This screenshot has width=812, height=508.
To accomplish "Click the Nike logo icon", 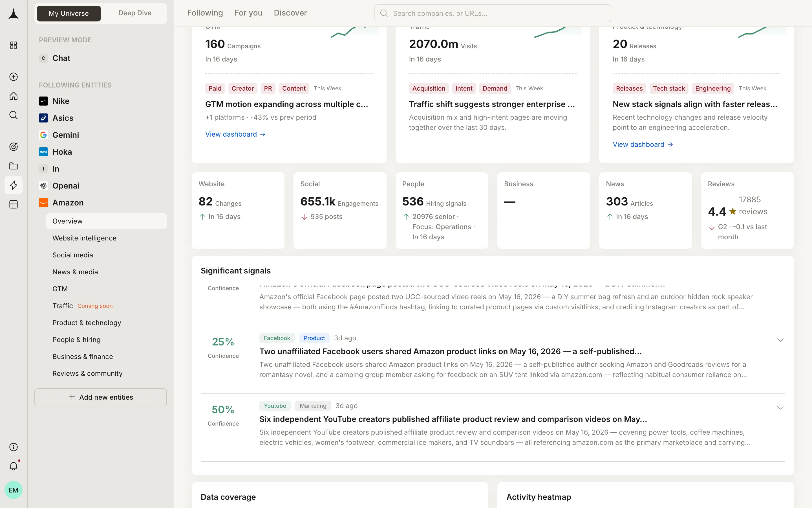I will [43, 101].
